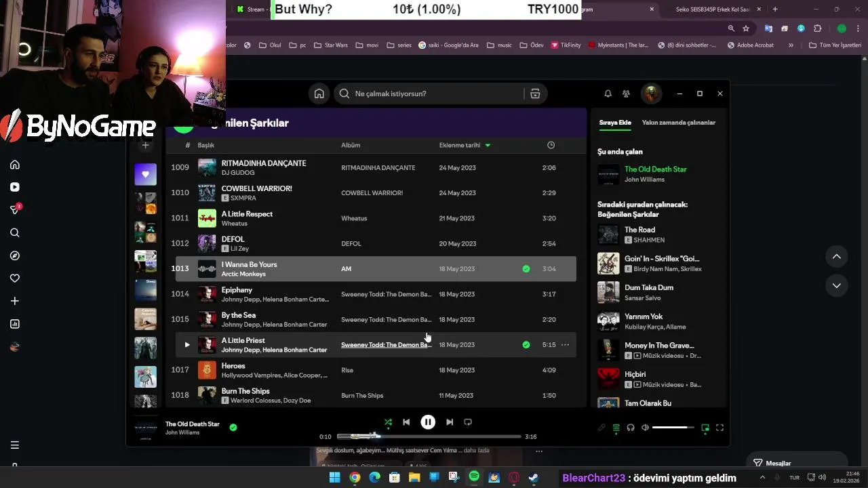This screenshot has width=868, height=488.
Task: Open Instagram Reels icon in sidebar
Action: click(x=15, y=187)
